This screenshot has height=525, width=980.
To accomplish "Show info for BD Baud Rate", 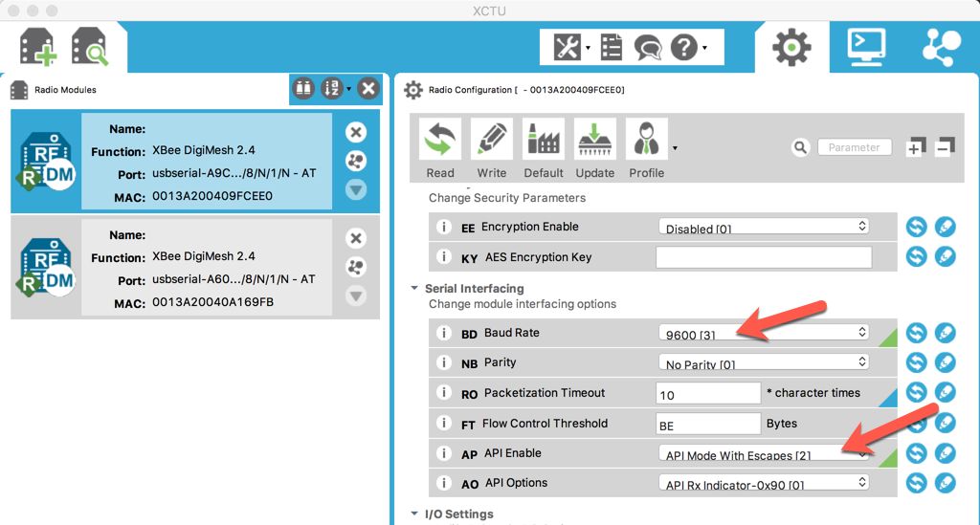I will 444,333.
